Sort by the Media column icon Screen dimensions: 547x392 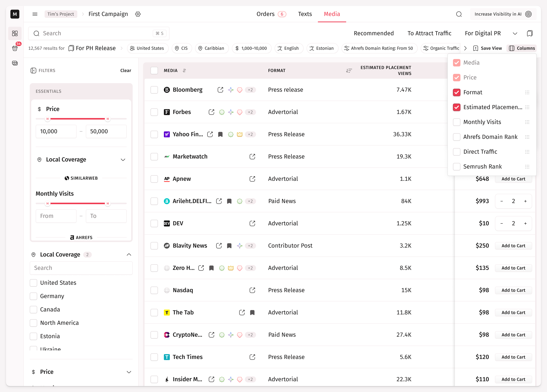(x=184, y=70)
